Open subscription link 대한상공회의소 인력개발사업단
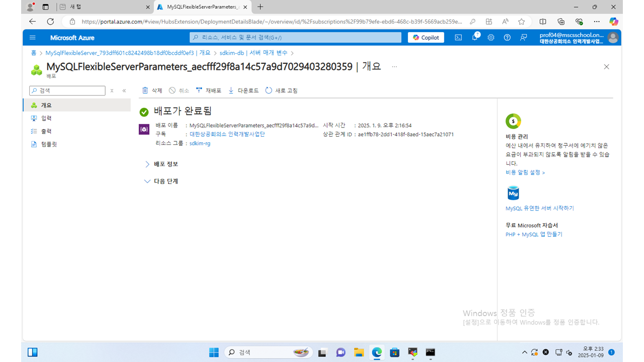 227,134
